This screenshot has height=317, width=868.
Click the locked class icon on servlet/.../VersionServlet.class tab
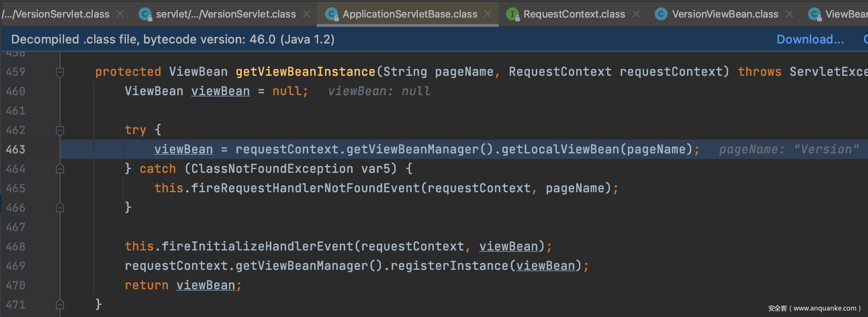(x=145, y=14)
